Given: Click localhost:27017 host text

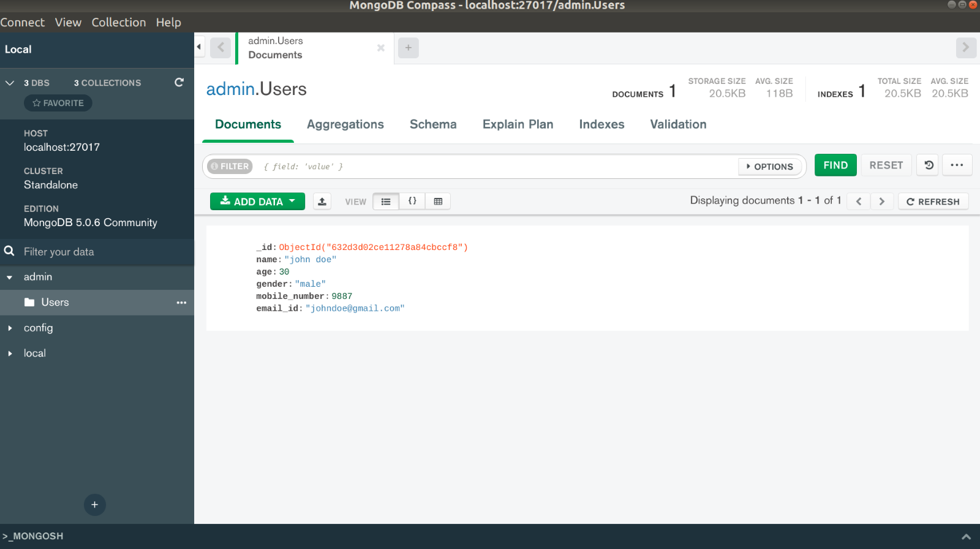Looking at the screenshot, I should coord(62,148).
